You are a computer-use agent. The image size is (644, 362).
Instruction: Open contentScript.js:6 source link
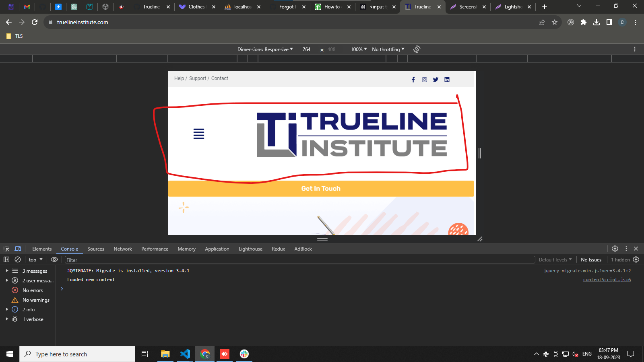607,280
